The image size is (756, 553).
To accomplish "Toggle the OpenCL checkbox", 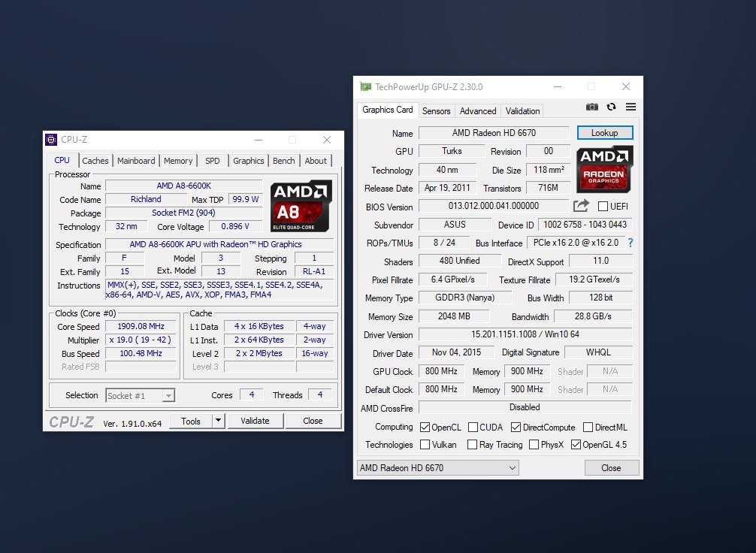I will coord(425,428).
